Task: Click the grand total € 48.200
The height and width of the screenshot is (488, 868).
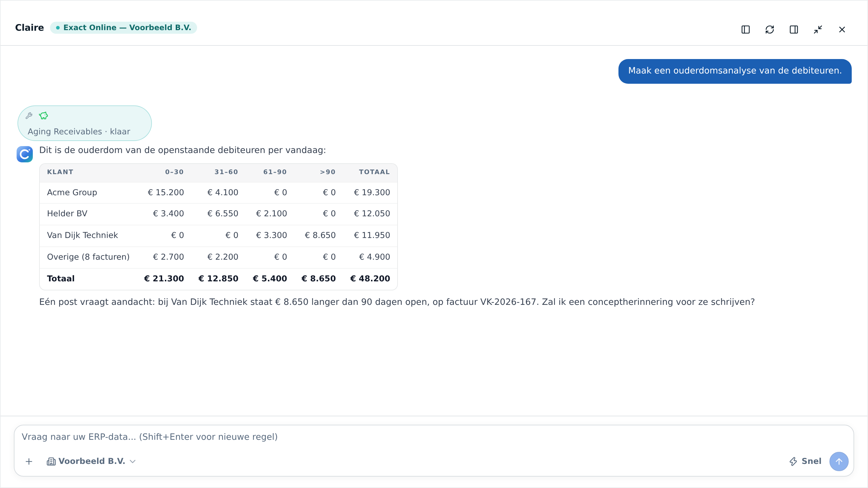Action: pyautogui.click(x=370, y=279)
